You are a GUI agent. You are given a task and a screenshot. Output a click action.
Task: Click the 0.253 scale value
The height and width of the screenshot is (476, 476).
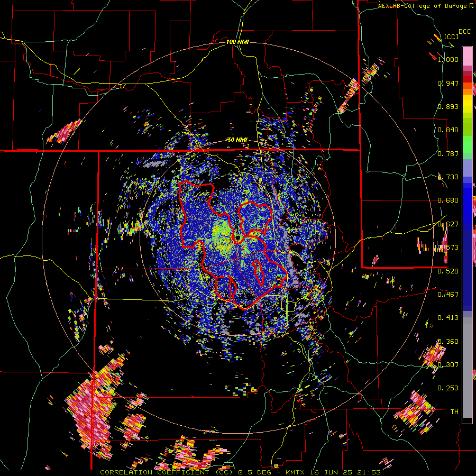tap(448, 388)
